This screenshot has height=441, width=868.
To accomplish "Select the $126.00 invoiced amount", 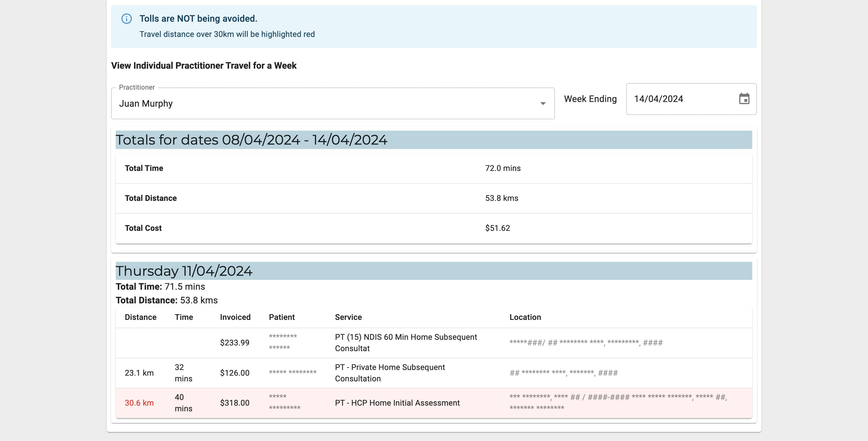I will (235, 373).
